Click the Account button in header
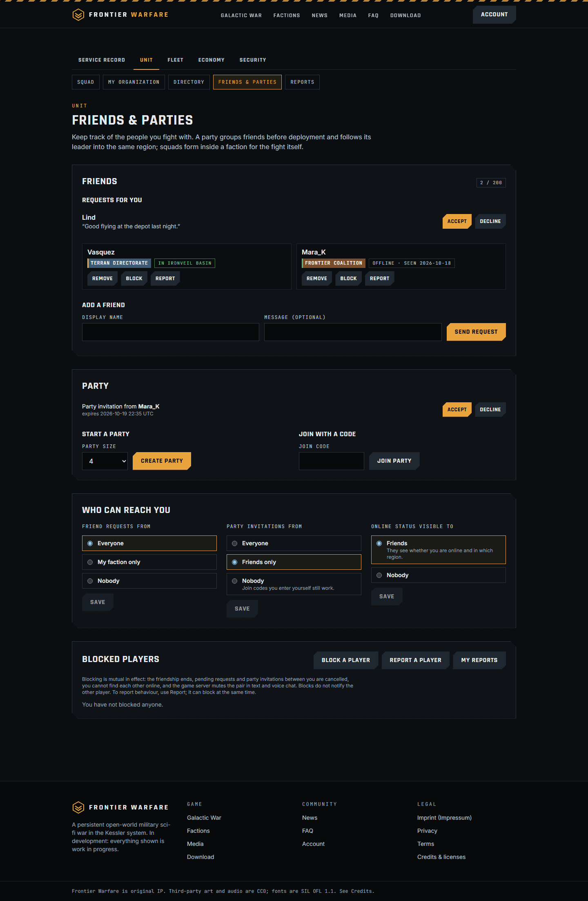 point(494,15)
